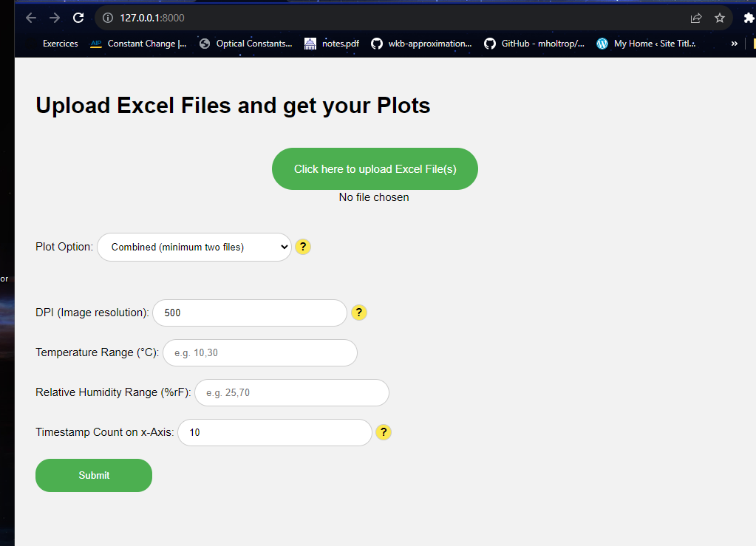Open the Exercices bookmark
This screenshot has height=546, width=756.
tap(60, 44)
